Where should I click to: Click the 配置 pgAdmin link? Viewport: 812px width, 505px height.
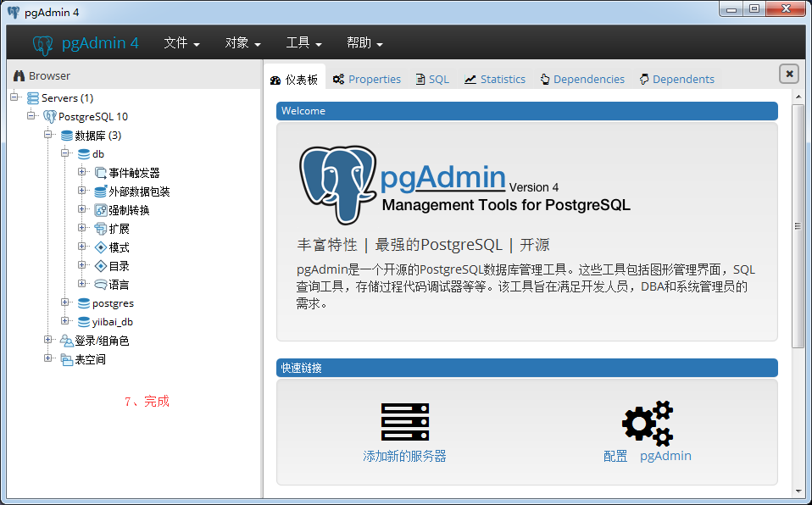[x=648, y=457]
